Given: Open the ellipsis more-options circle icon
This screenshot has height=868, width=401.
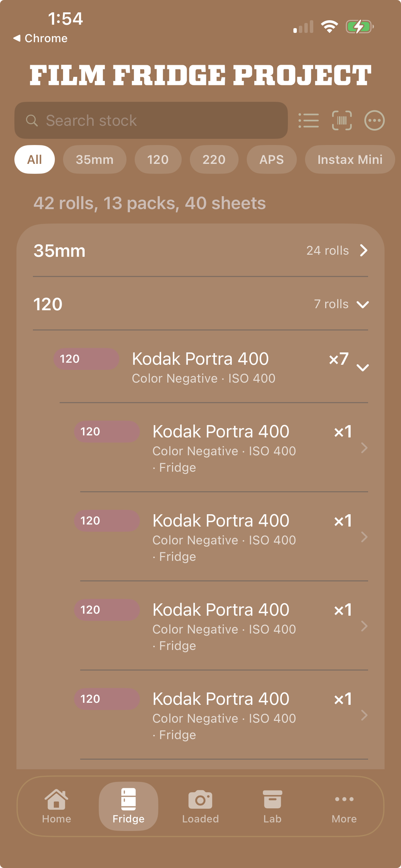Looking at the screenshot, I should pyautogui.click(x=374, y=120).
